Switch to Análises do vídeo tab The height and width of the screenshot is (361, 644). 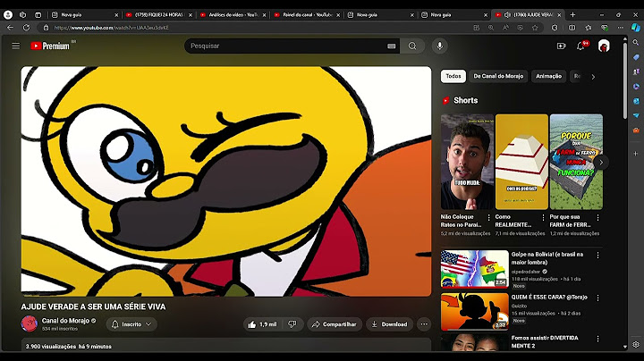tap(232, 15)
